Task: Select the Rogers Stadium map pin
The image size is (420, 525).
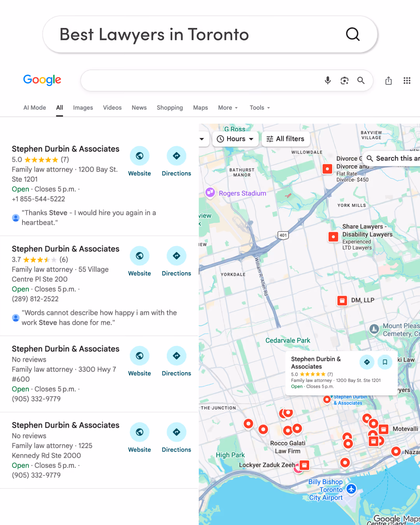Action: pyautogui.click(x=210, y=192)
